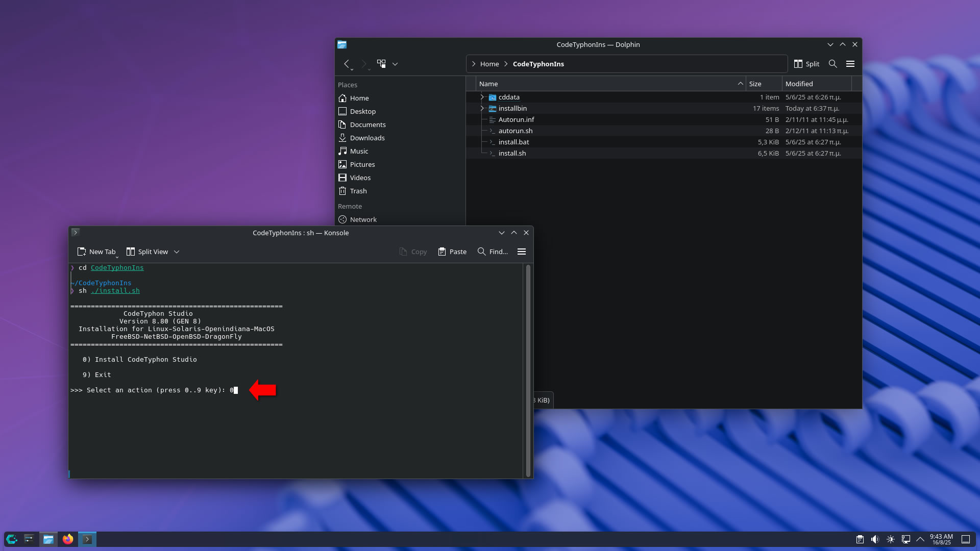The image size is (980, 551).
Task: Open New Tab in Konsole
Action: [96, 252]
